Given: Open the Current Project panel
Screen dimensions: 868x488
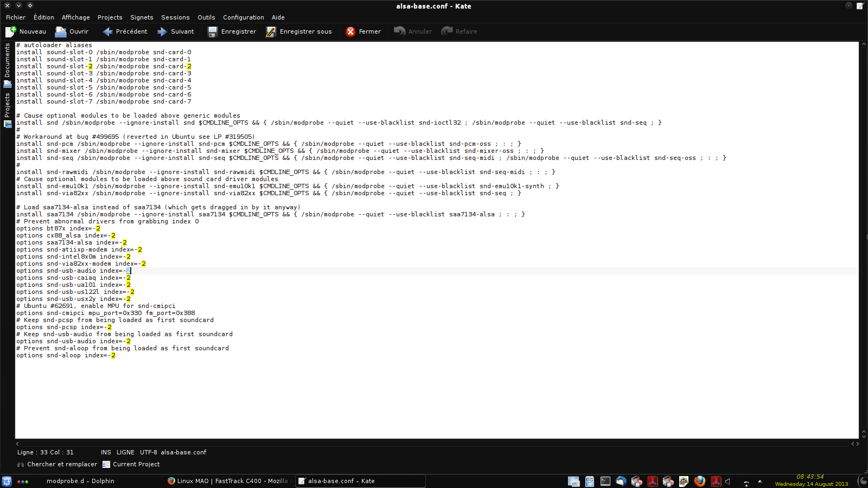Looking at the screenshot, I should 131,464.
